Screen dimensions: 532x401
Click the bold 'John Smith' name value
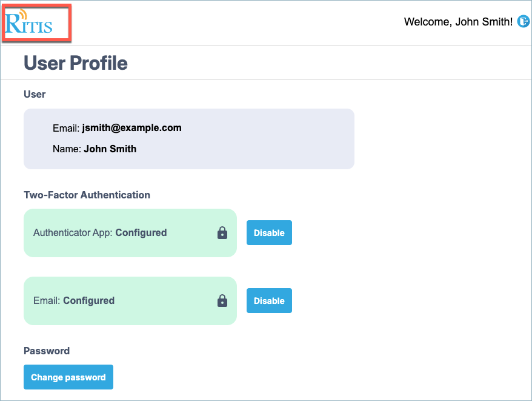[x=110, y=149]
